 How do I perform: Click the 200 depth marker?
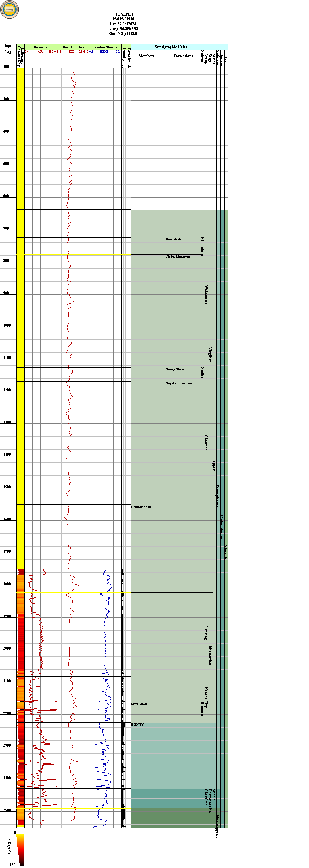6,66
